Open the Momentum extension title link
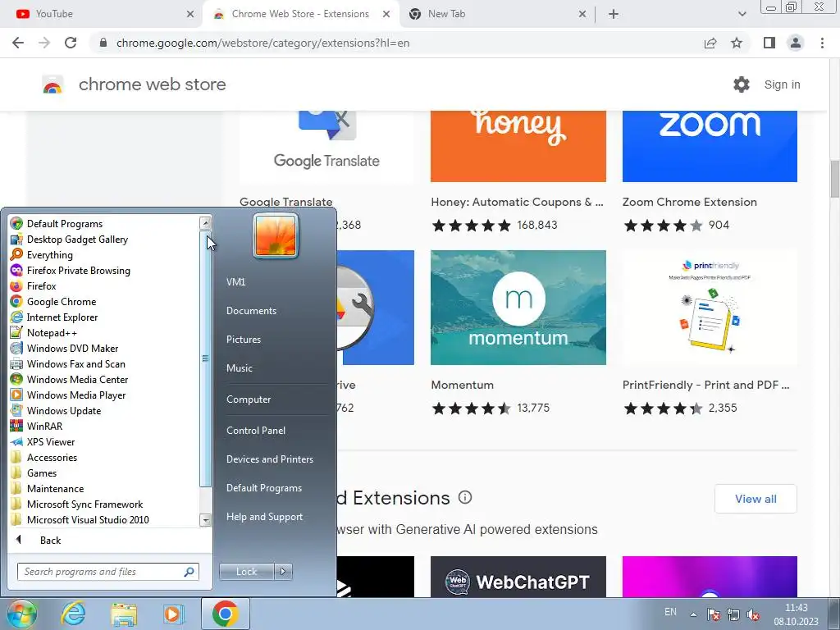The image size is (840, 630). pyautogui.click(x=462, y=385)
